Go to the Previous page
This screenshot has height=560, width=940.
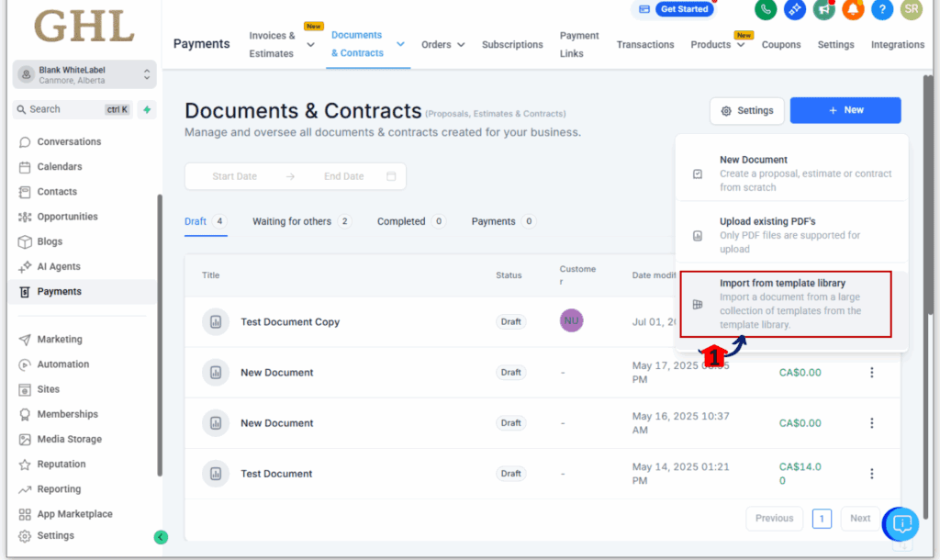click(774, 518)
